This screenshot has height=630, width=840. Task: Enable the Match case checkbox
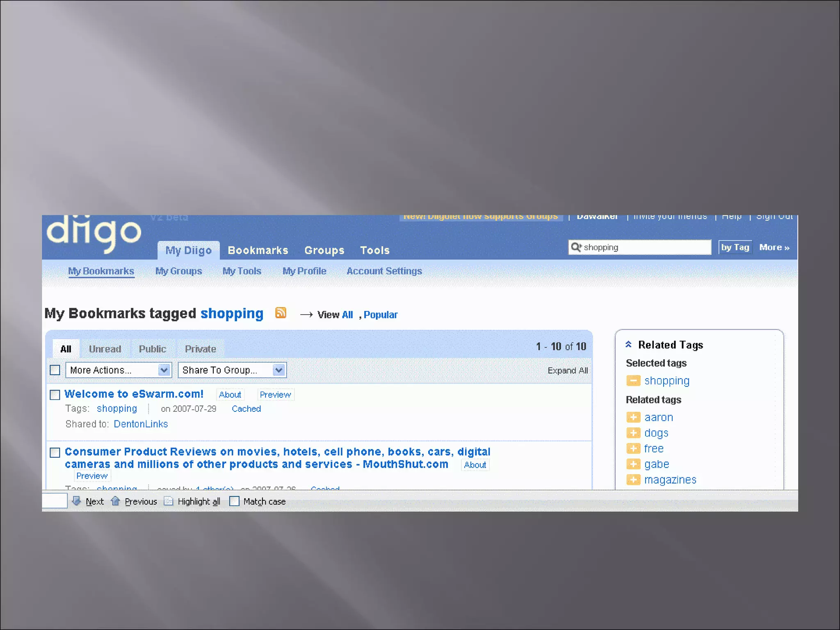click(234, 501)
